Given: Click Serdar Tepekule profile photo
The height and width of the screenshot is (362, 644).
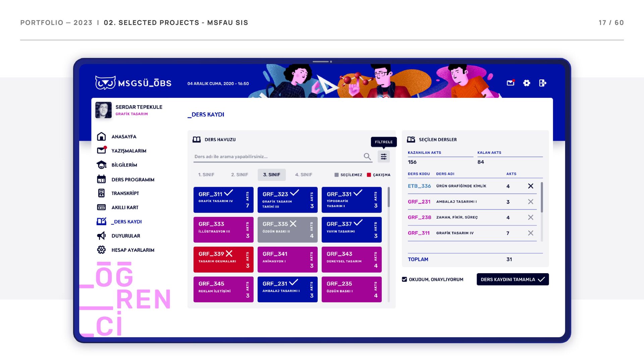Looking at the screenshot, I should [x=103, y=110].
